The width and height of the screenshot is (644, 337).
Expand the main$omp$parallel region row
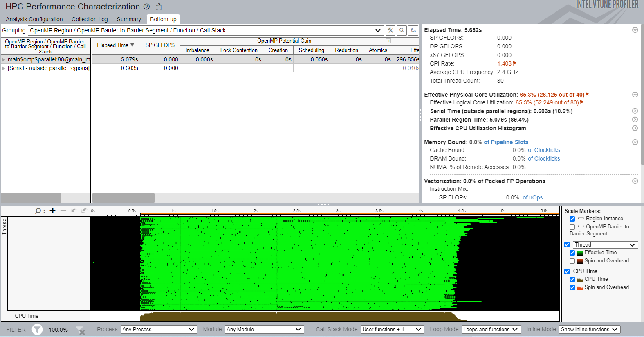tap(4, 60)
